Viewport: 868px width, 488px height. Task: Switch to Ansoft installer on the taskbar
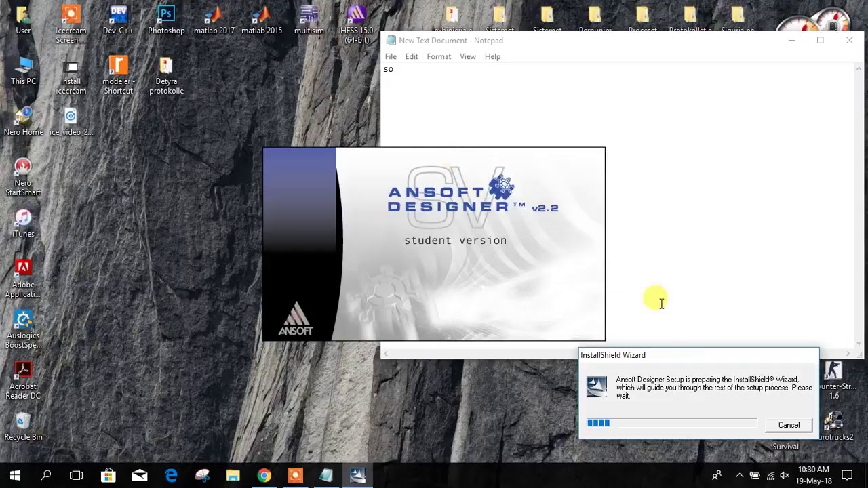357,476
